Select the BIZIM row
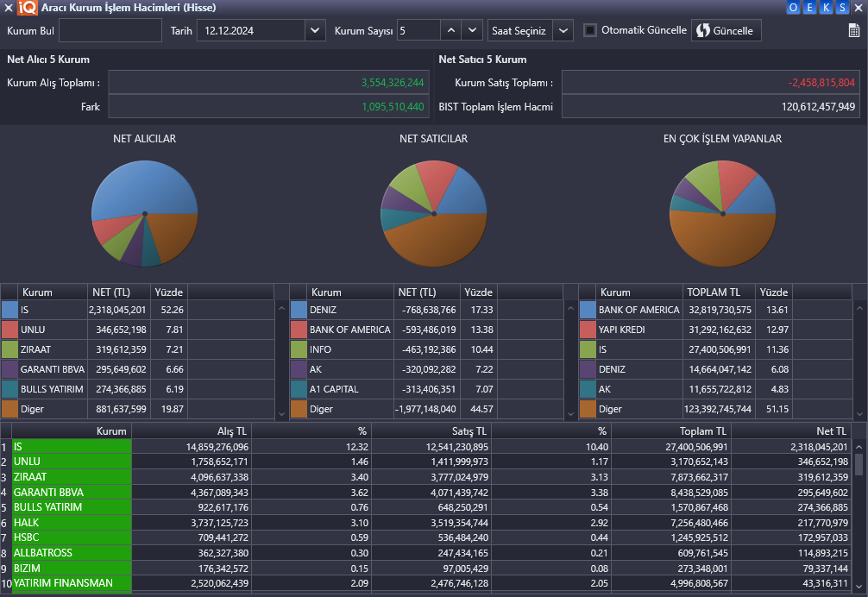The width and height of the screenshot is (868, 597). (x=425, y=569)
